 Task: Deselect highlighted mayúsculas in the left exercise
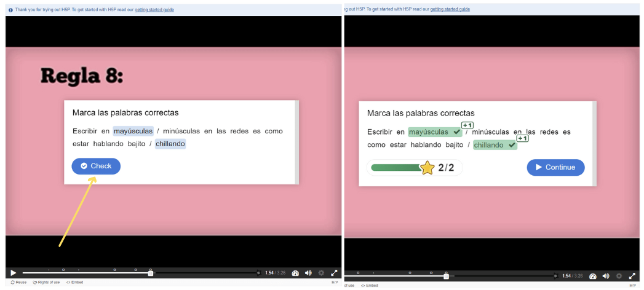133,131
